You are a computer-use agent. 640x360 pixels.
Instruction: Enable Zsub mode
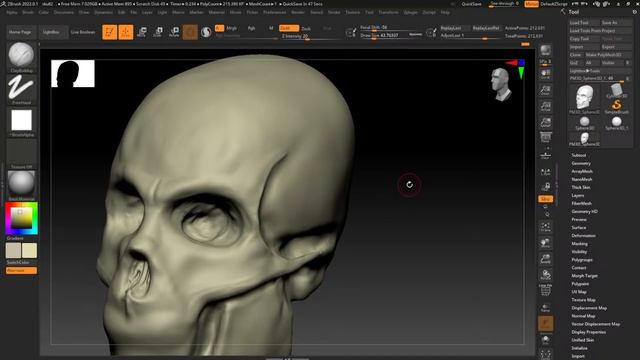[x=306, y=29]
